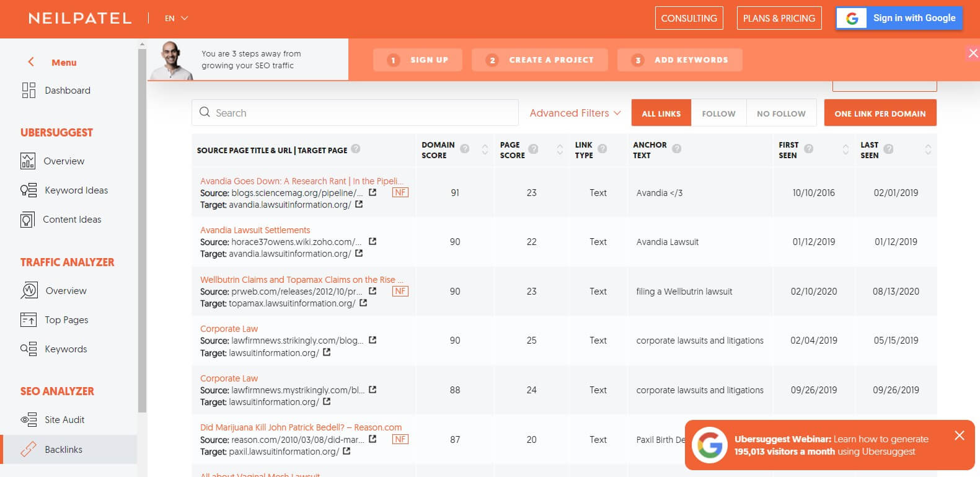
Task: Open external link for blogs.sciencemag.org source
Action: pos(373,193)
